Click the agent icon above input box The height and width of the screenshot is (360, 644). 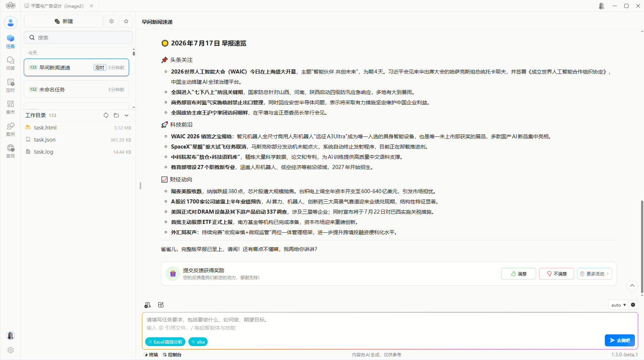click(148, 305)
